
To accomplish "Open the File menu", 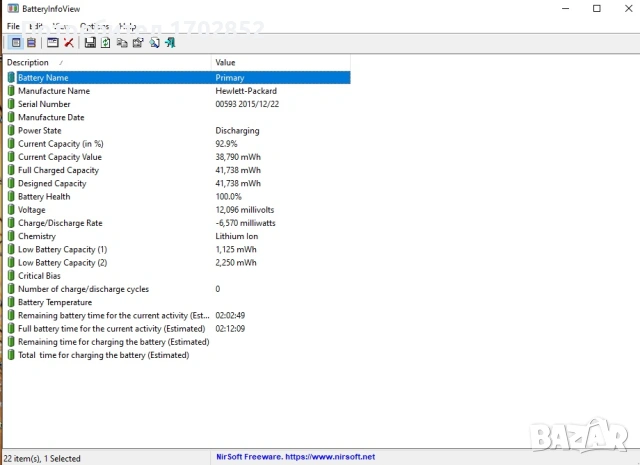I will click(13, 26).
